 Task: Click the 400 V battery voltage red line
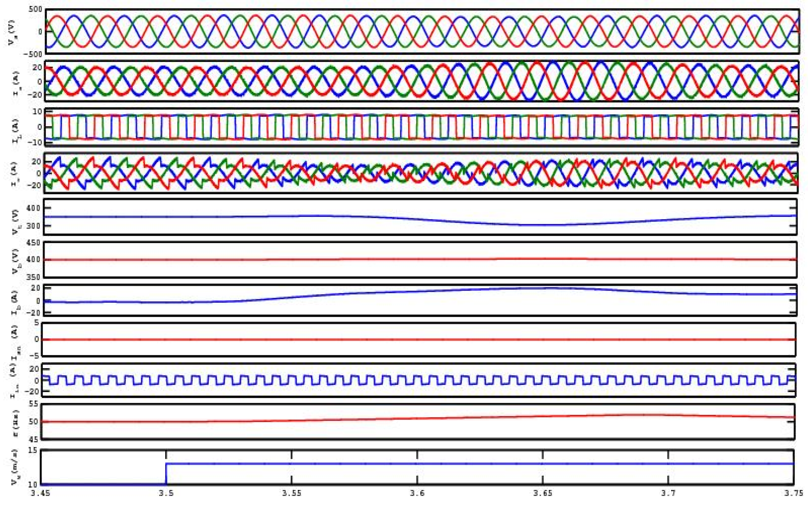coord(418,259)
